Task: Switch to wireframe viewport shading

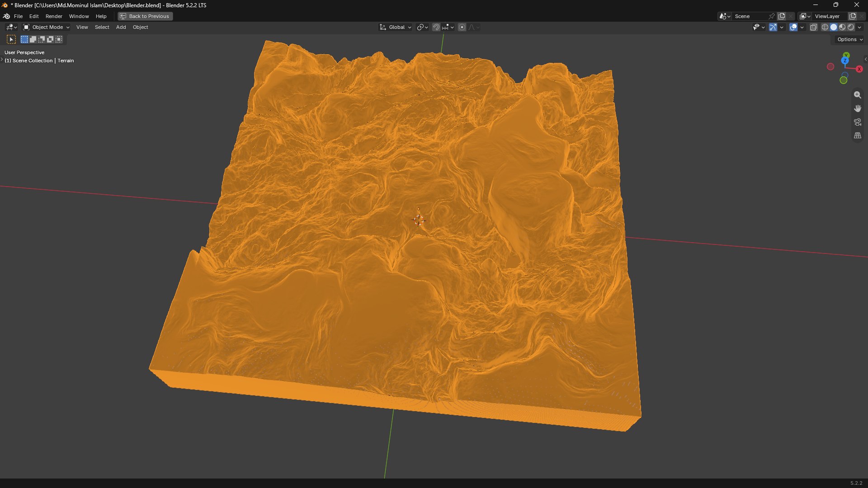Action: pos(825,27)
